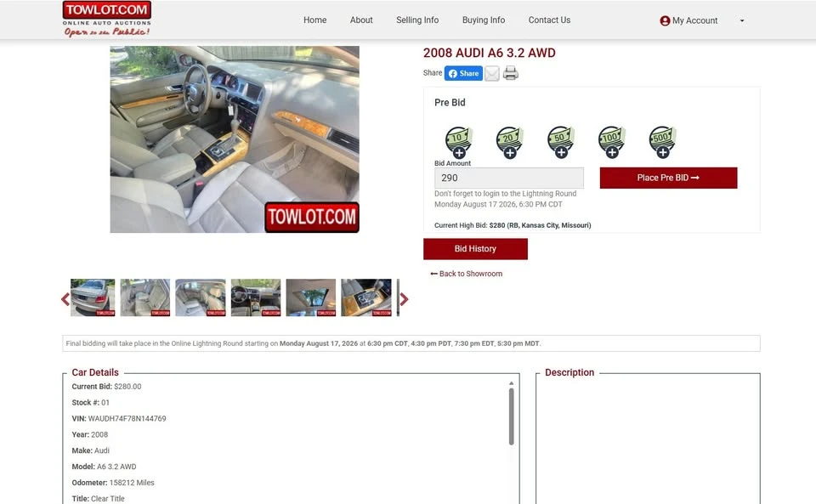Click the main interior car photo
This screenshot has height=504, width=816.
(x=235, y=139)
